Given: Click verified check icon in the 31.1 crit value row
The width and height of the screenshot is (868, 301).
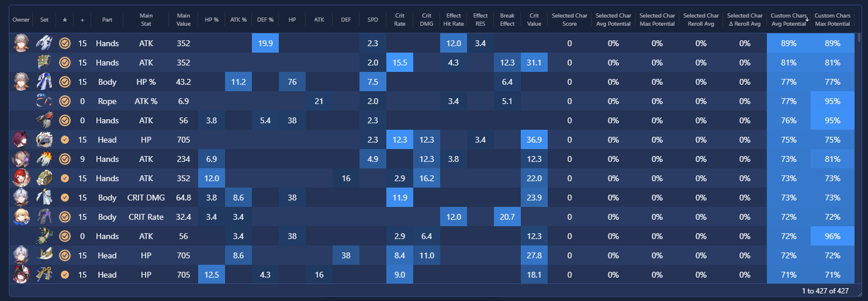Looking at the screenshot, I should point(65,63).
